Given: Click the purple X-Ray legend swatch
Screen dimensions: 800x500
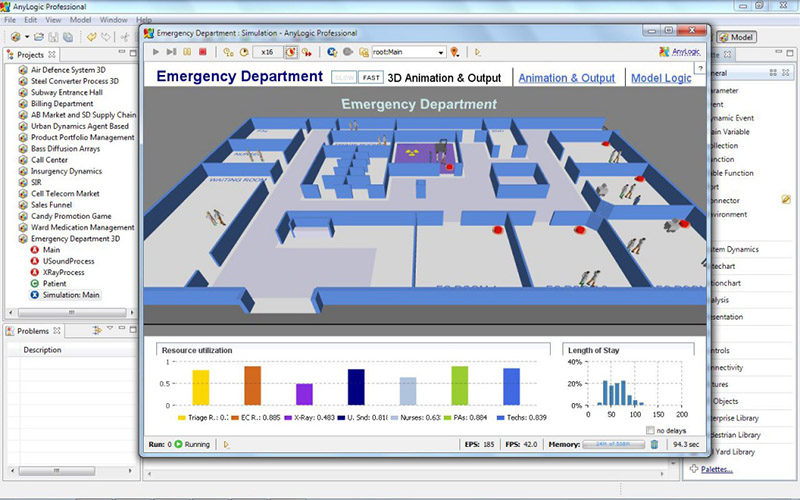Looking at the screenshot, I should point(288,418).
